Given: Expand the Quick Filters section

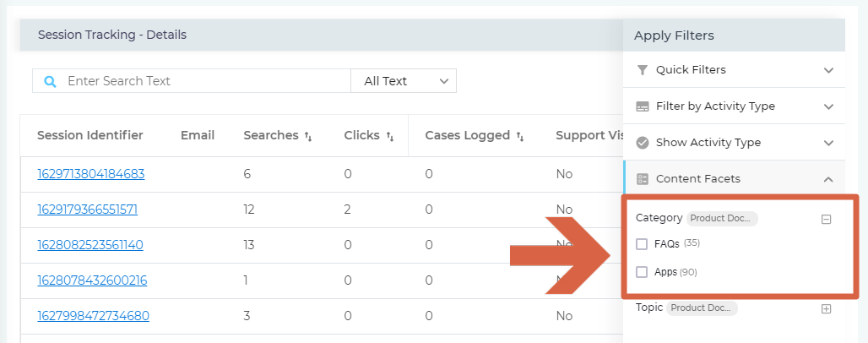Looking at the screenshot, I should pos(828,70).
